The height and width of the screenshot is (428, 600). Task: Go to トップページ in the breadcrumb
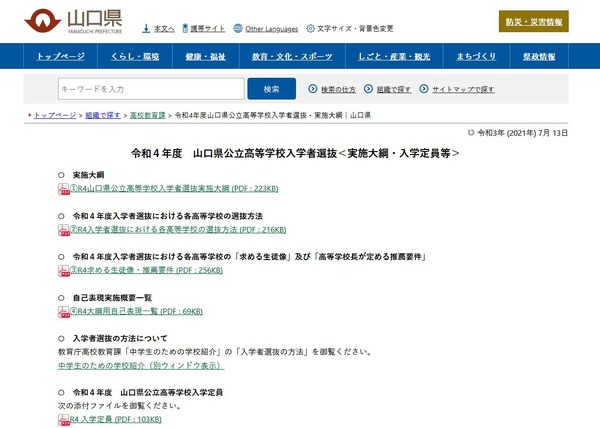tap(55, 115)
